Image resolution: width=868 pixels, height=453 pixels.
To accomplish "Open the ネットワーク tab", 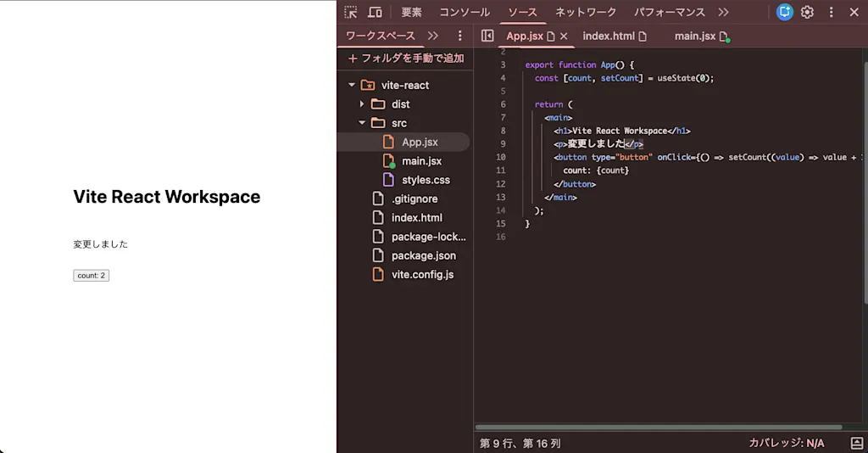I will pos(586,12).
